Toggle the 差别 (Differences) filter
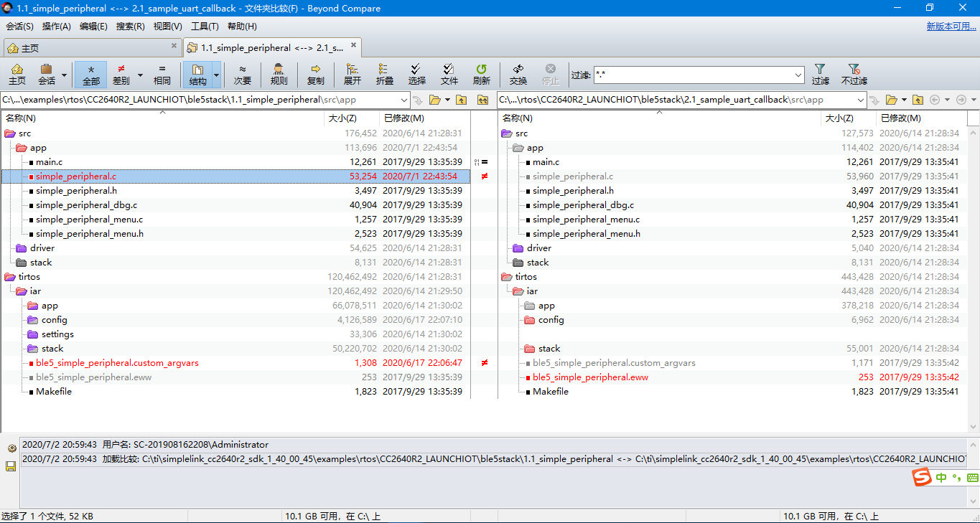Image resolution: width=980 pixels, height=523 pixels. coord(121,75)
